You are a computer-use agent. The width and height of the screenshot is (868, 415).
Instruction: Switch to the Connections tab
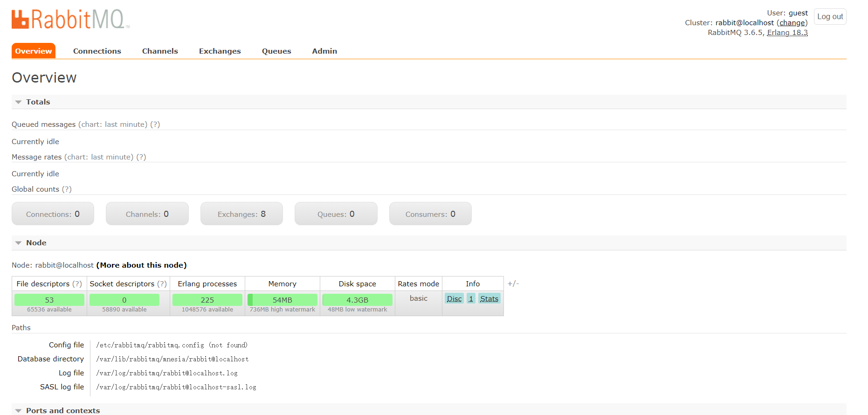pos(97,51)
